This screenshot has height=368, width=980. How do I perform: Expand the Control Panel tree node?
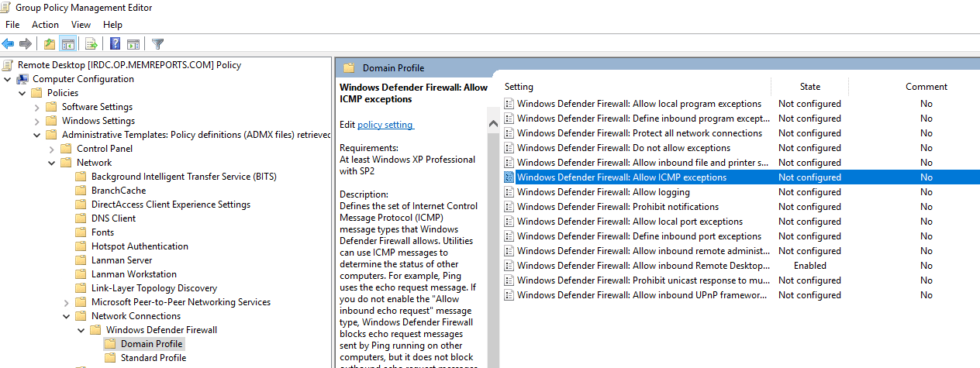point(52,149)
